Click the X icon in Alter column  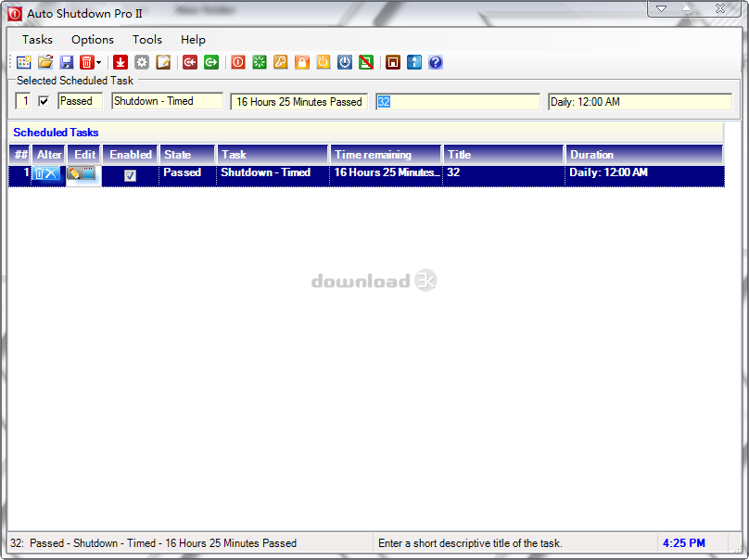52,173
